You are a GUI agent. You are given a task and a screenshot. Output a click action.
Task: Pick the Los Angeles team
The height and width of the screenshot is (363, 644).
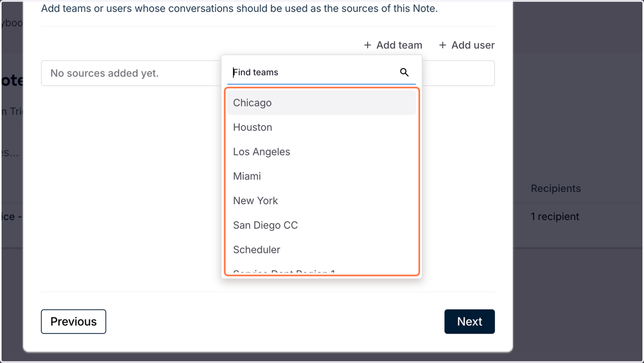[x=321, y=152]
